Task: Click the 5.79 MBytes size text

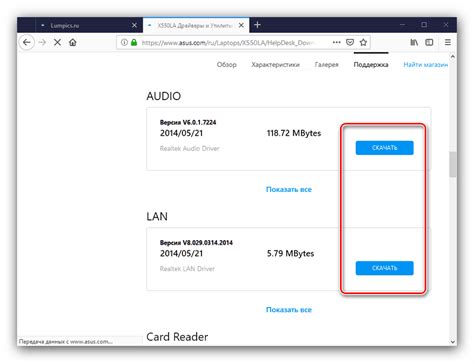Action: [290, 254]
